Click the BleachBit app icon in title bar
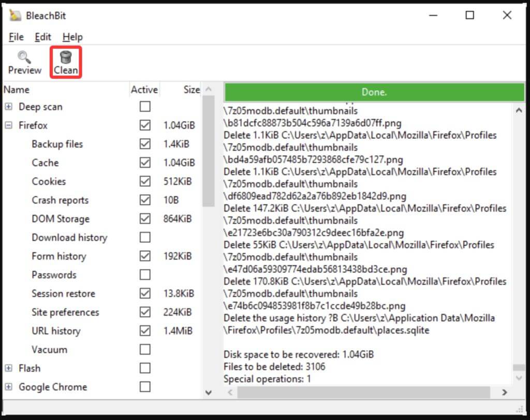Viewport: 530px width, 420px height. click(x=15, y=16)
